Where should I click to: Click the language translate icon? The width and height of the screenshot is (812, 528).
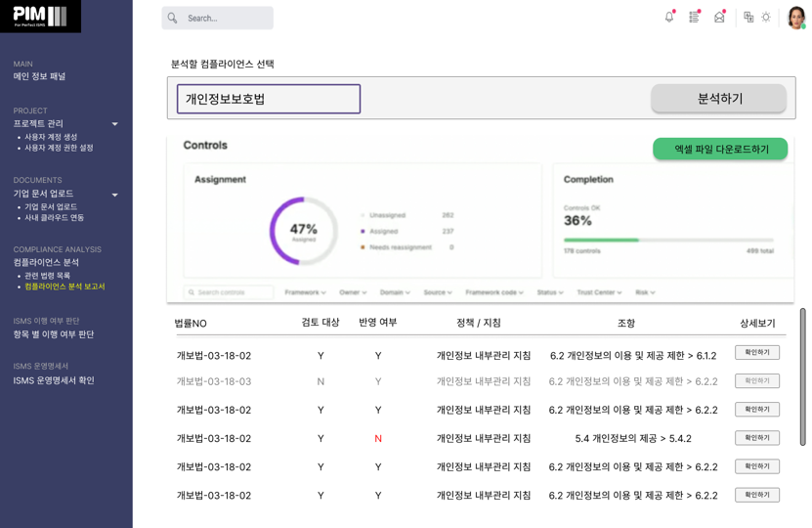tap(748, 17)
